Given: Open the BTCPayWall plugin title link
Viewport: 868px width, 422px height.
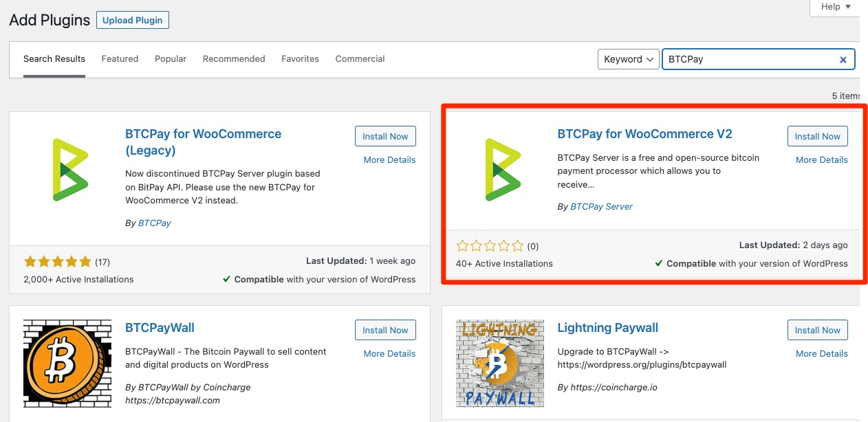Looking at the screenshot, I should tap(160, 328).
